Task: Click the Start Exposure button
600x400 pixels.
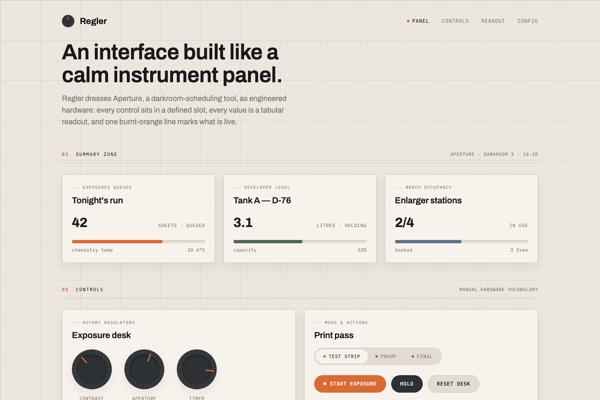Action: 350,384
